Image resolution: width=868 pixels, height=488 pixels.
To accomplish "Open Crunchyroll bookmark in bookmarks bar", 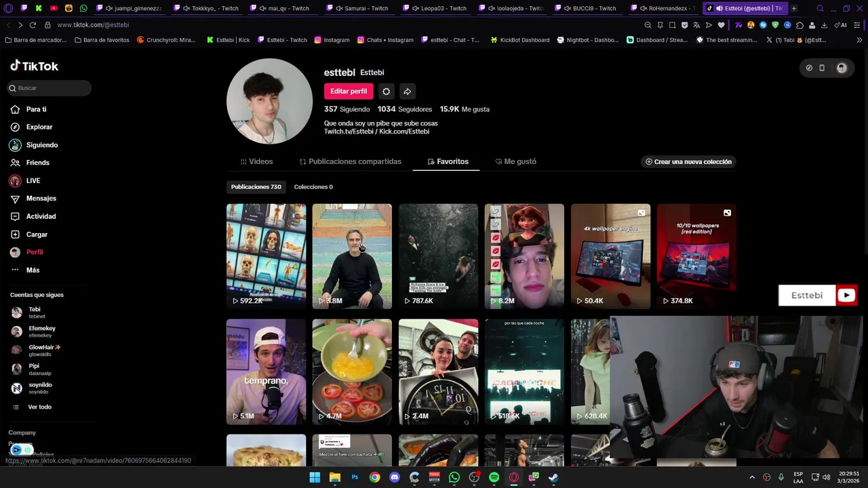I will point(166,40).
